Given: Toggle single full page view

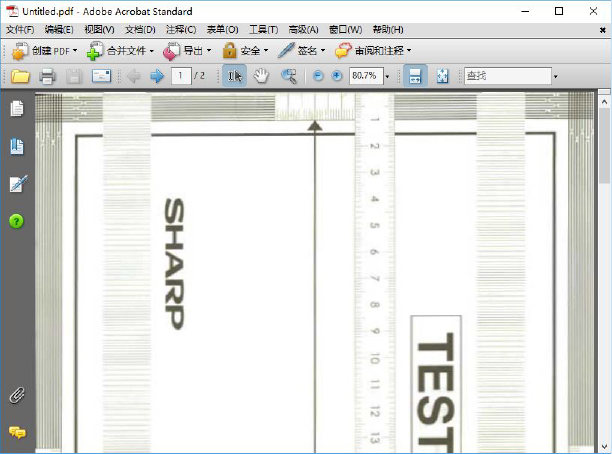Looking at the screenshot, I should [x=442, y=76].
